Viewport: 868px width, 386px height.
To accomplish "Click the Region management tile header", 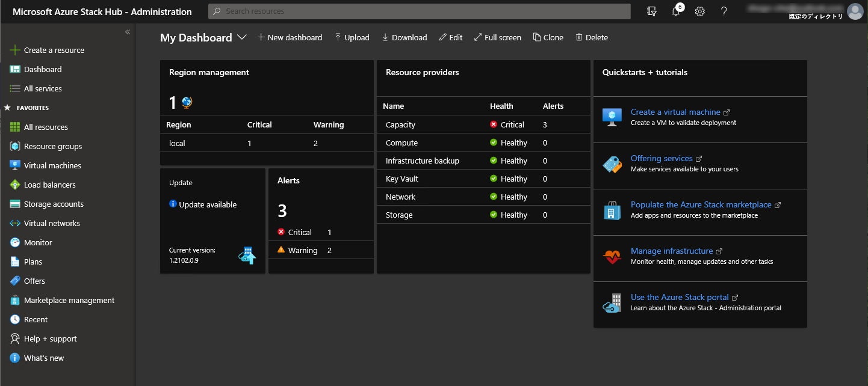I will click(x=209, y=72).
